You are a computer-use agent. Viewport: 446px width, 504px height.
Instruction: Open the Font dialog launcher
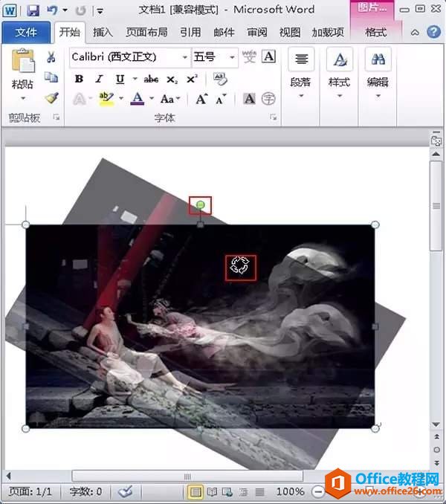[x=273, y=117]
